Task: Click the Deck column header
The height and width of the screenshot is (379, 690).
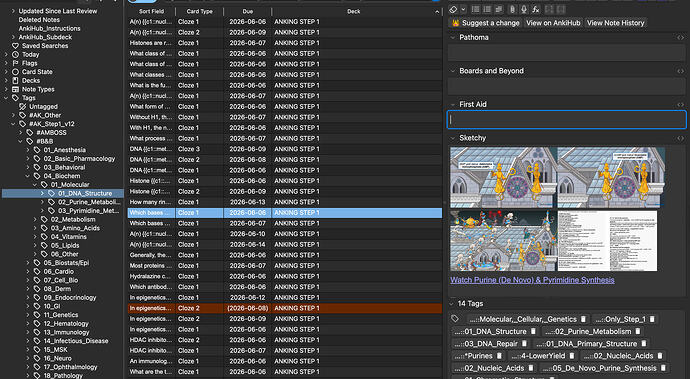Action: tap(354, 11)
